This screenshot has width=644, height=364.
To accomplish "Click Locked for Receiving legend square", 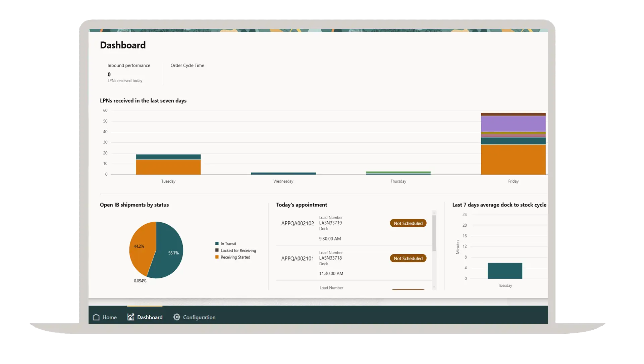I will pyautogui.click(x=217, y=250).
